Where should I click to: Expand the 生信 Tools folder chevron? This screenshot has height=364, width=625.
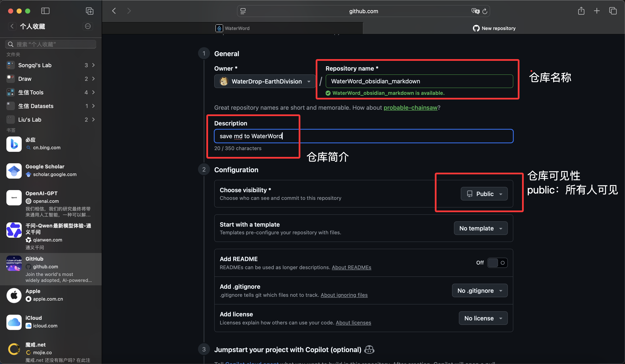(94, 92)
